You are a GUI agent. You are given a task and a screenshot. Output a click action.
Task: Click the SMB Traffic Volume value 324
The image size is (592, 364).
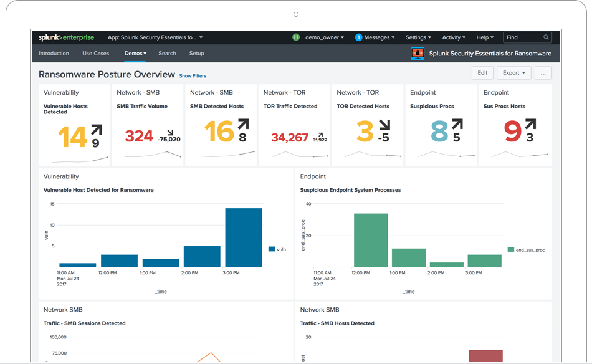139,136
